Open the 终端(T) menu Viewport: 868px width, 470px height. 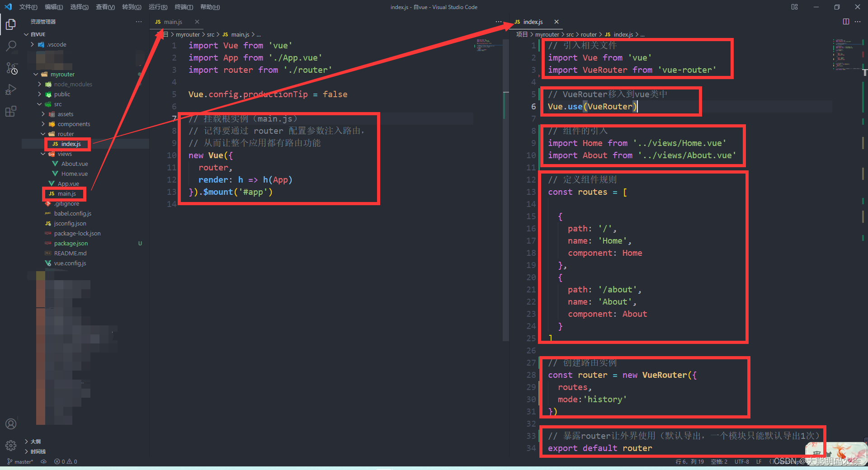[184, 7]
